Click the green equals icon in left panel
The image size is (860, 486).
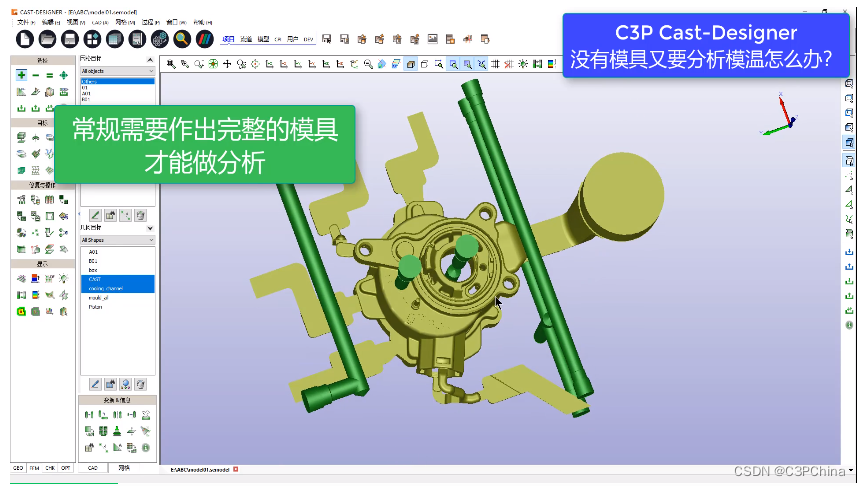tap(50, 75)
